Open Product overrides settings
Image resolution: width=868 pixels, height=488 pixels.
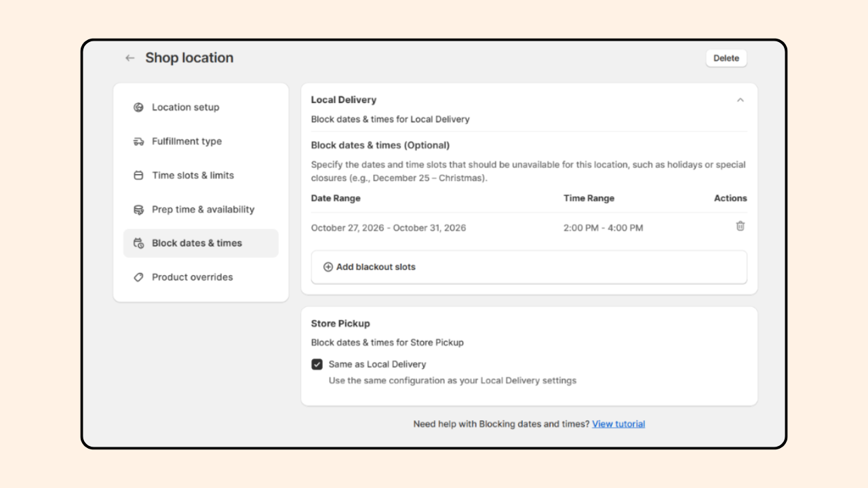point(201,277)
